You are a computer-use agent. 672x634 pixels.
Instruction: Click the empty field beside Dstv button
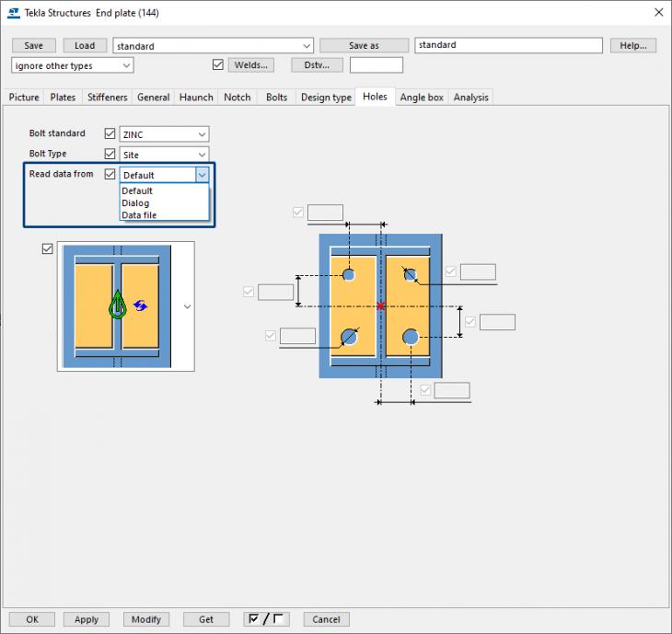[377, 65]
